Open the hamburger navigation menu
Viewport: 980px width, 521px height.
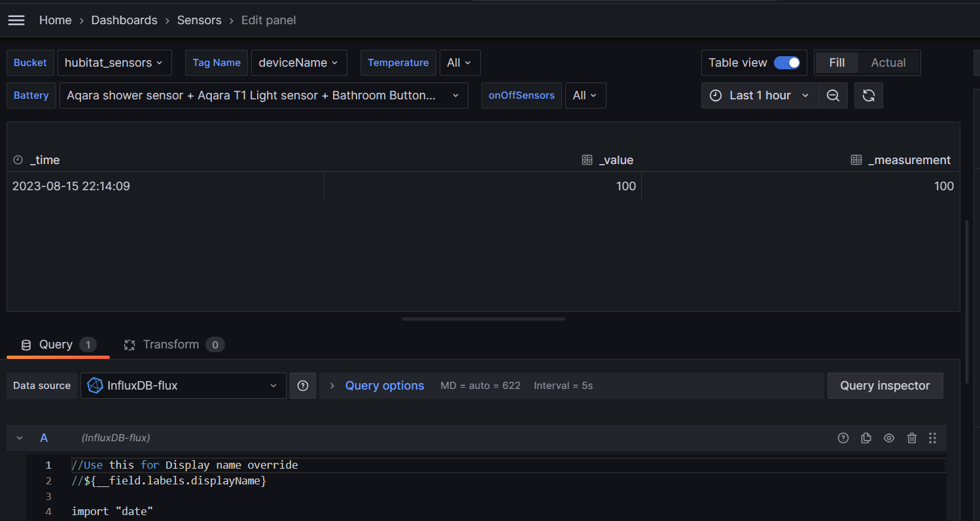tap(16, 20)
